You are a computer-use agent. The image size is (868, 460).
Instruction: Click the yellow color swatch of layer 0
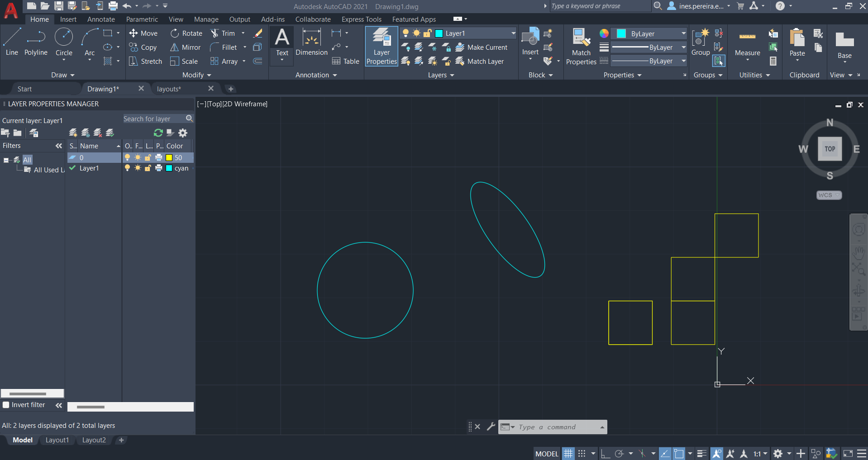(x=169, y=157)
